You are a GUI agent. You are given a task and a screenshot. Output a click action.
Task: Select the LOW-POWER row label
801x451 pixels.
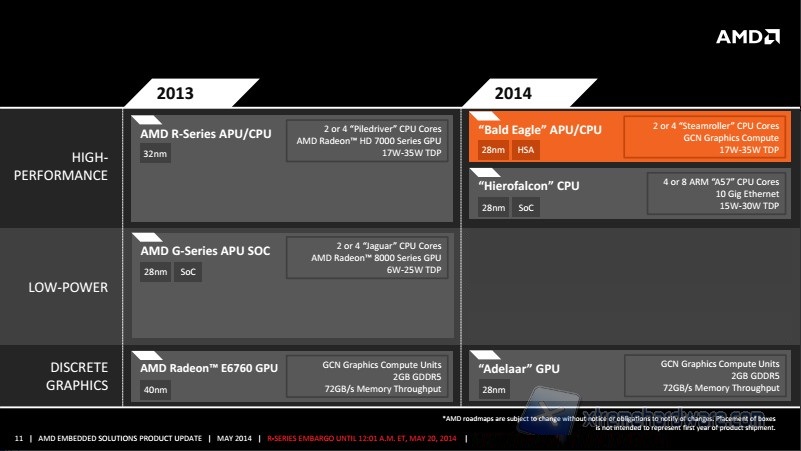[x=70, y=287]
